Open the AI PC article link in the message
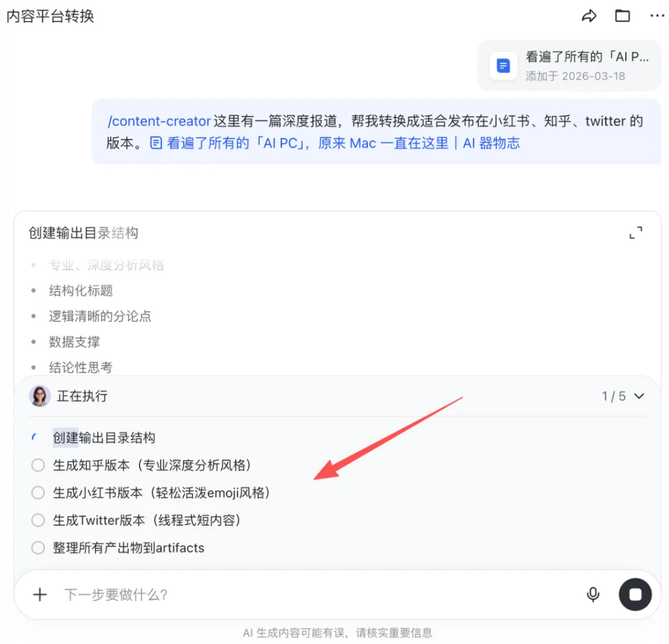 pyautogui.click(x=338, y=143)
